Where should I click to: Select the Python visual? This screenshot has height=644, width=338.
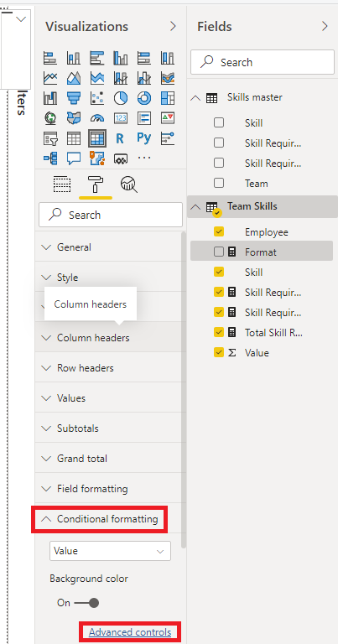point(144,138)
